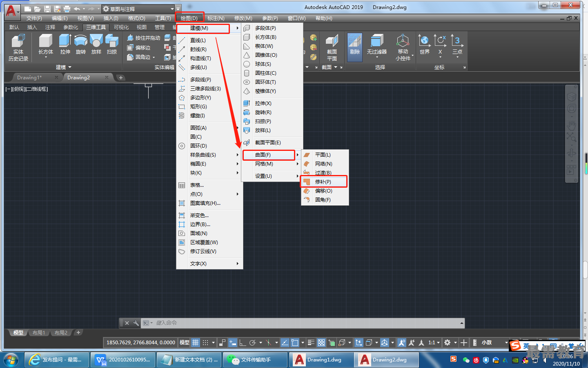Choose the 多段体(P) polysolid icon
The height and width of the screenshot is (368, 588).
(x=247, y=28)
